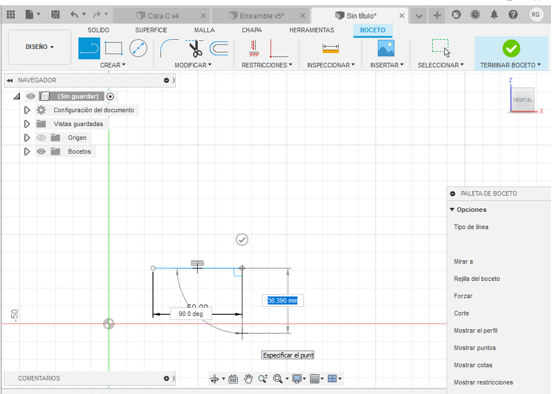Image resolution: width=554 pixels, height=394 pixels.
Task: Open the TERMINAR BOCETO dropdown
Action: coord(510,65)
